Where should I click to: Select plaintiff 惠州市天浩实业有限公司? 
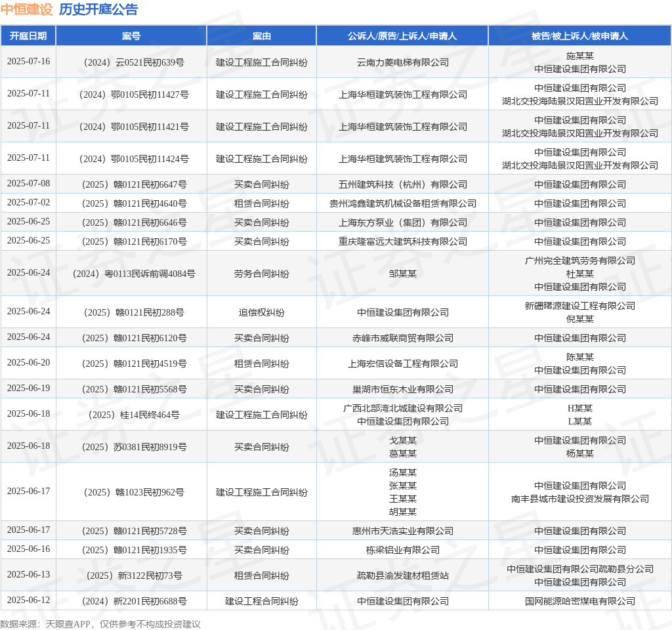[x=403, y=531]
